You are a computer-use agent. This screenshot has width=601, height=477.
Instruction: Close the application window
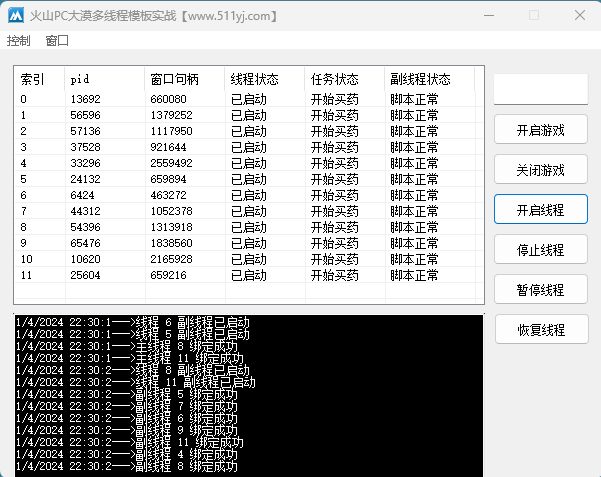580,15
